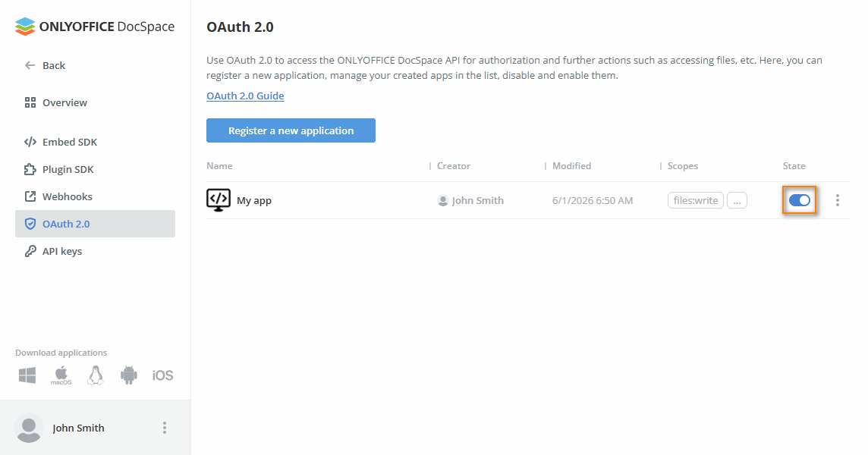
Task: Click the Scopes column header
Action: pyautogui.click(x=683, y=166)
